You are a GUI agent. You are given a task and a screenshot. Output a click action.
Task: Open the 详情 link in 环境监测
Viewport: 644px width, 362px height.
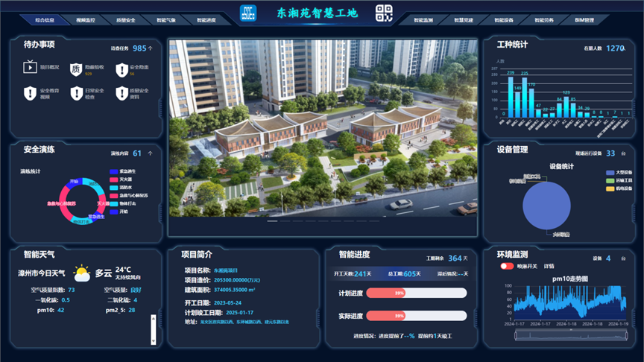(x=549, y=266)
